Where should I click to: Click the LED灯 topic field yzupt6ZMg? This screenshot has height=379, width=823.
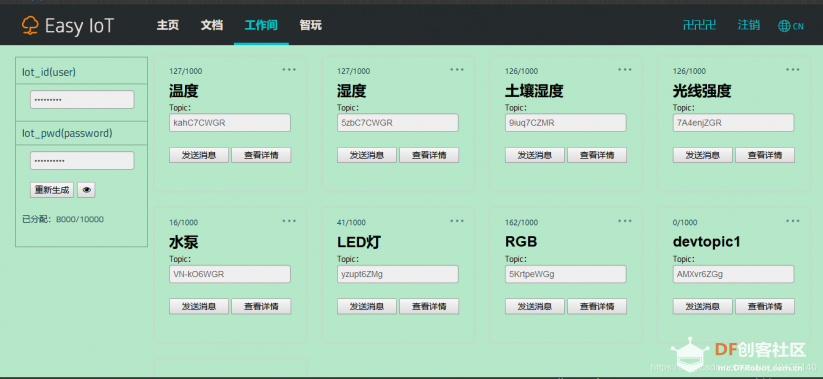pyautogui.click(x=398, y=274)
